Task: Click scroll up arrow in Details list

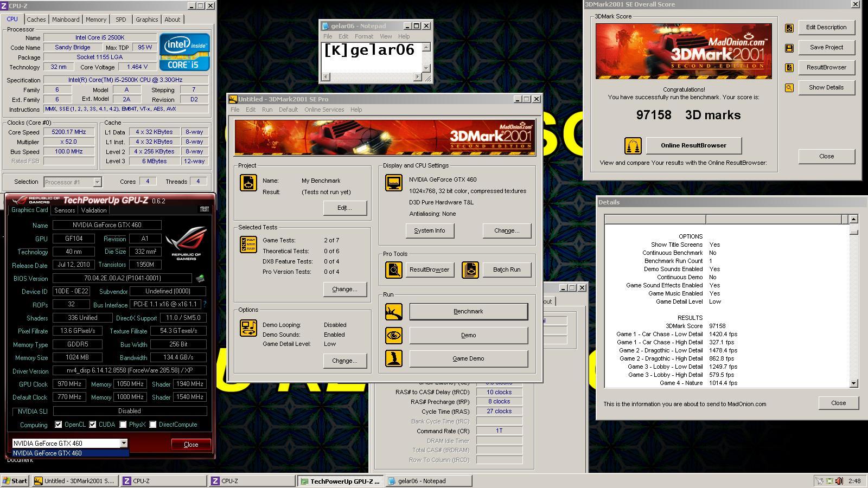Action: click(x=853, y=219)
